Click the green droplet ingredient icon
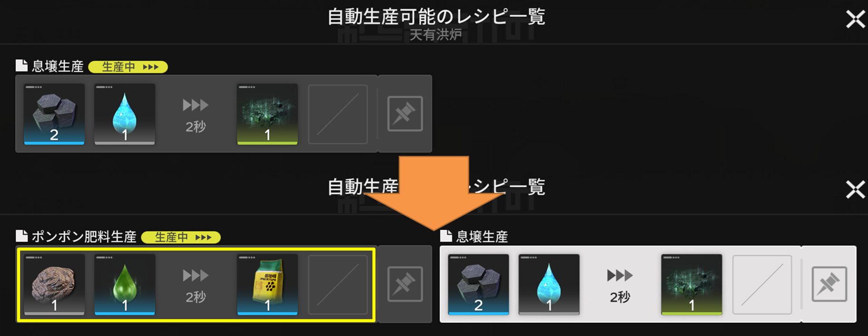 pos(125,285)
